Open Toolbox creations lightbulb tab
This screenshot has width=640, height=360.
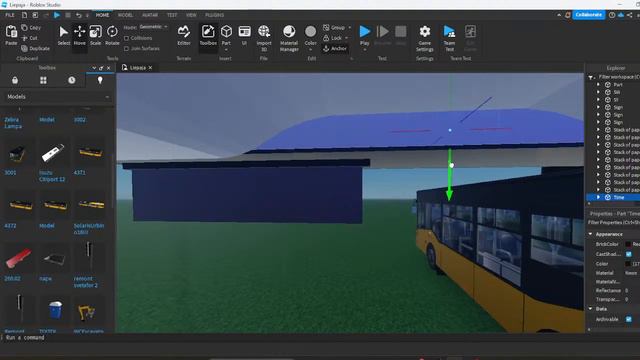pyautogui.click(x=100, y=80)
